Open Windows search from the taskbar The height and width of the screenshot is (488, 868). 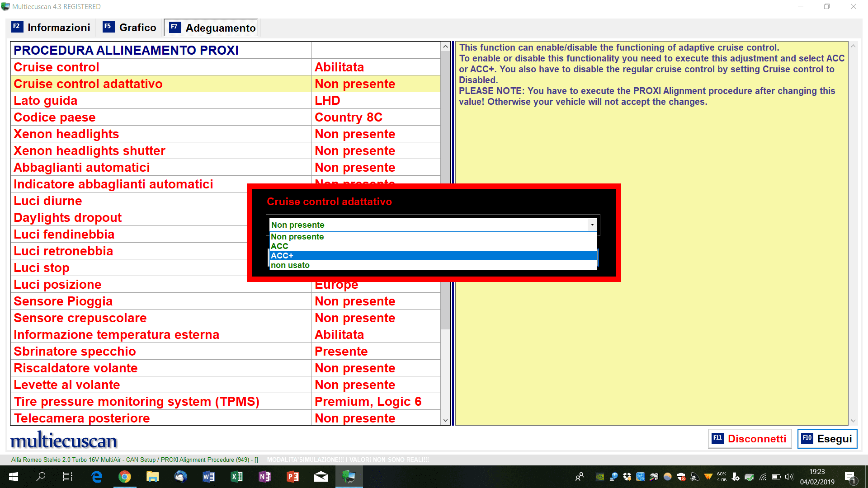41,477
